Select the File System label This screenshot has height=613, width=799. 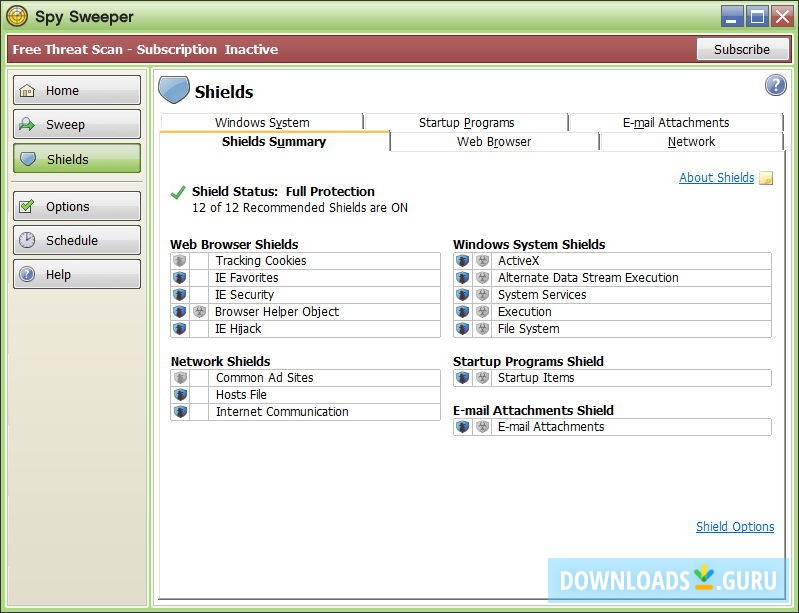(528, 329)
